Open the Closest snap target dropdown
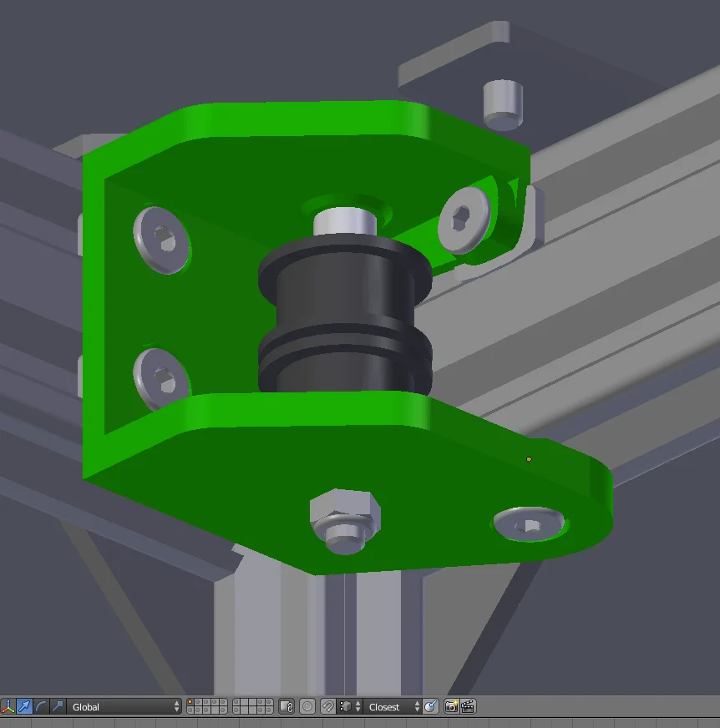Viewport: 720px width, 728px height. 392,706
